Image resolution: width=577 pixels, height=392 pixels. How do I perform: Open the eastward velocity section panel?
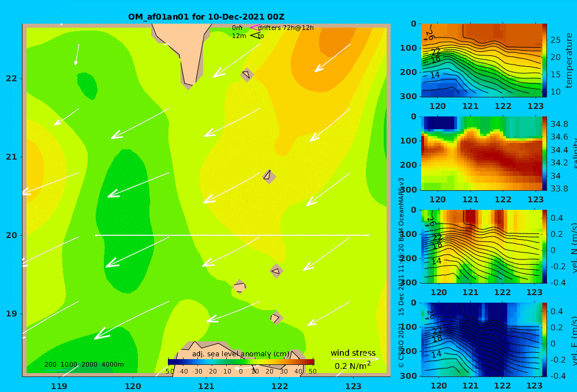click(482, 340)
